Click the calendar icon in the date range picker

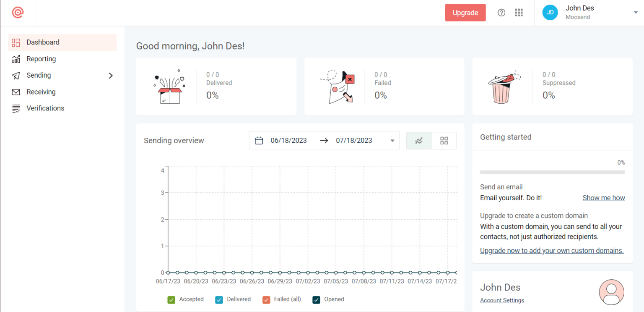[259, 140]
